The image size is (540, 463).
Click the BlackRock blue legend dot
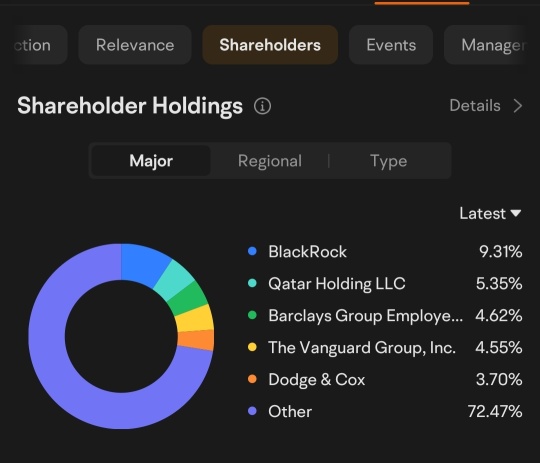252,251
